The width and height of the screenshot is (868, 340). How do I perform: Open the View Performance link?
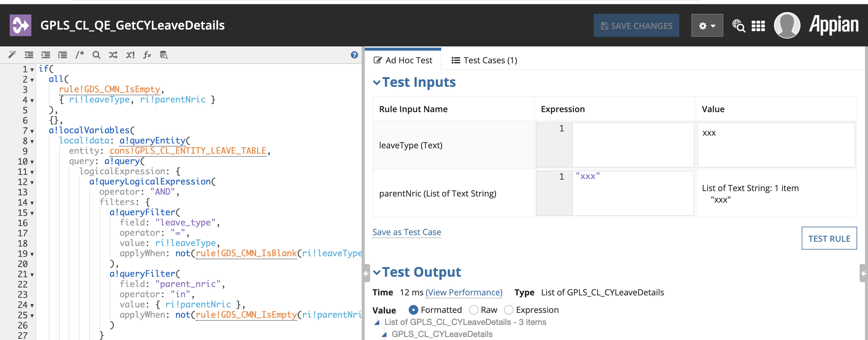tap(464, 292)
